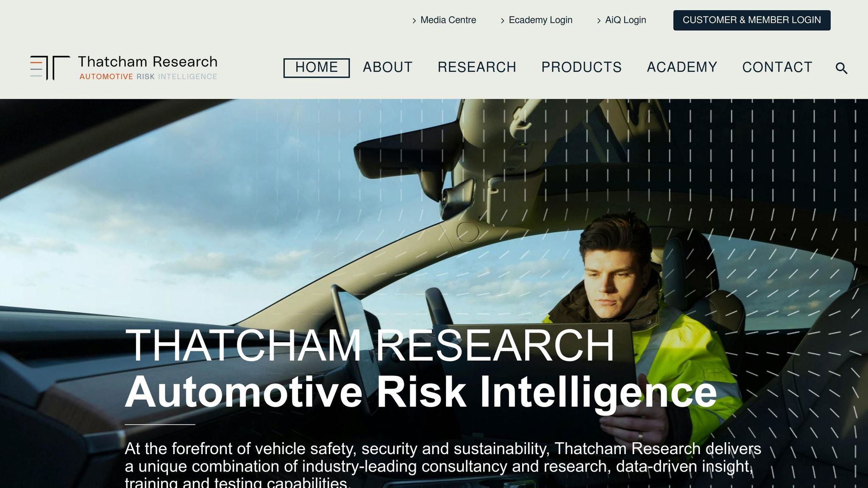This screenshot has width=868, height=488.
Task: Select the HOME navigation item
Action: [317, 68]
